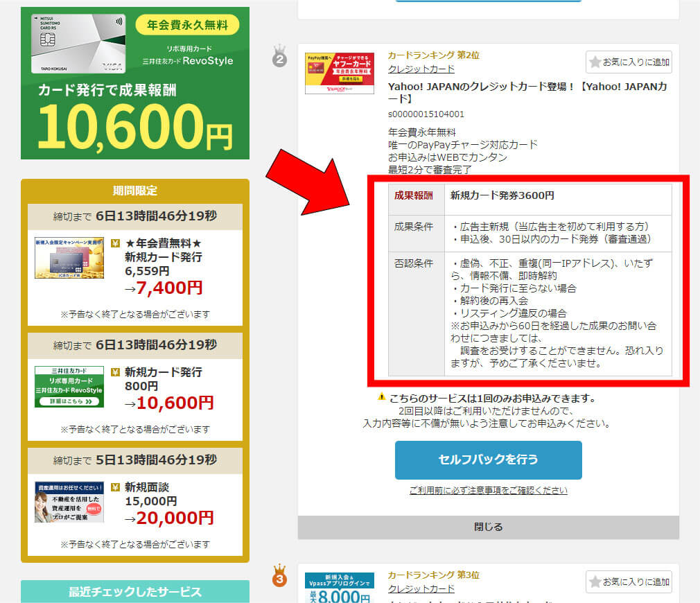Click yen icon beside 年会費無料 新規カード発行 6,559円
Screen dimensions: 700x603
click(115, 243)
